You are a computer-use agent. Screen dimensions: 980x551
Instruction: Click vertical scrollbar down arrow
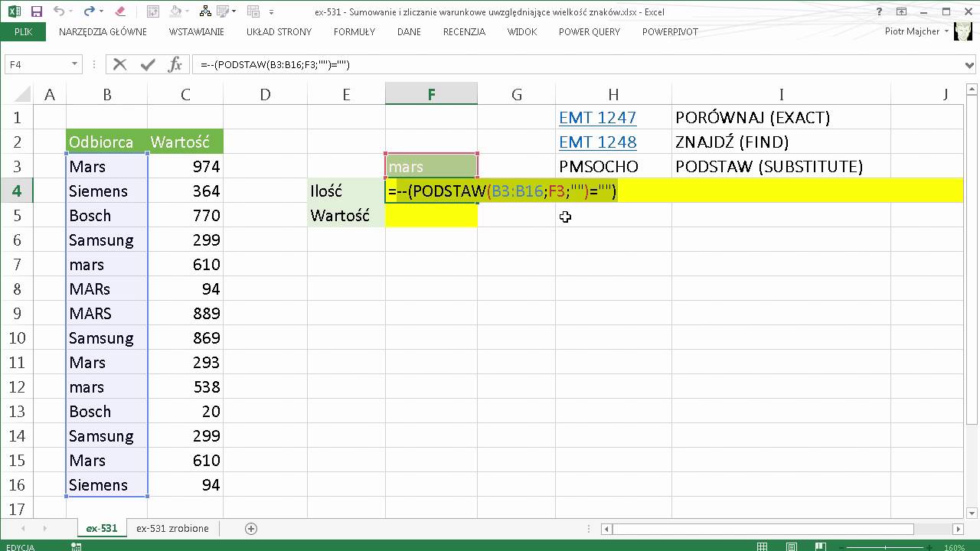click(x=972, y=512)
